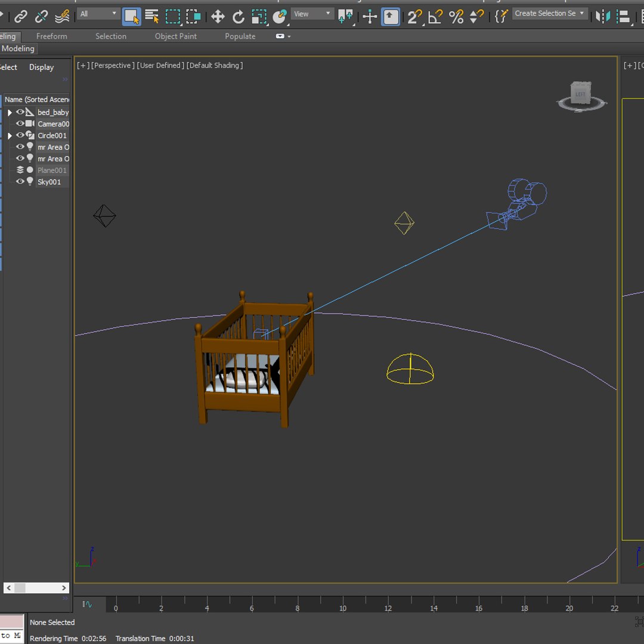The width and height of the screenshot is (644, 644).
Task: Activate the Select and Link chain tool
Action: click(20, 17)
